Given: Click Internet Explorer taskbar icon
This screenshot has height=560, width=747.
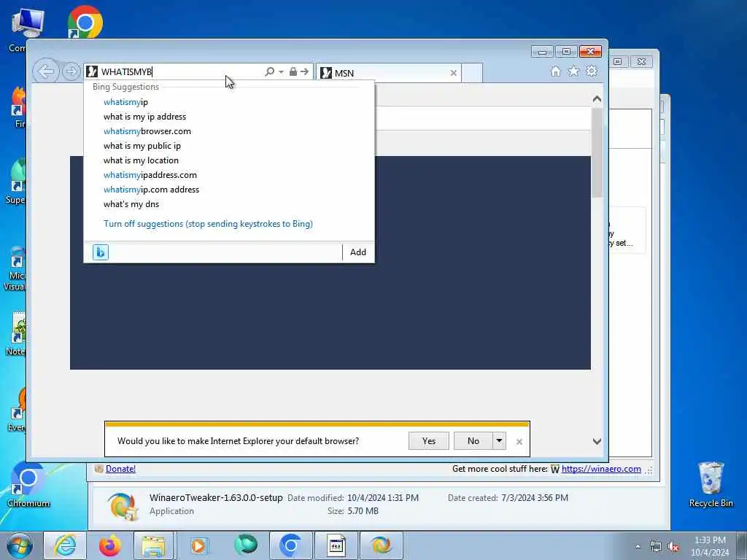Looking at the screenshot, I should pos(65,545).
